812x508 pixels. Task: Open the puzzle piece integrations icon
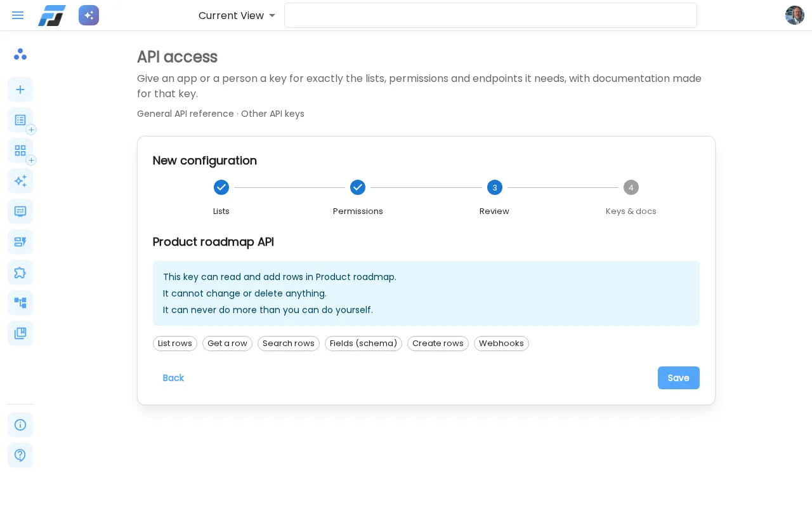(20, 272)
